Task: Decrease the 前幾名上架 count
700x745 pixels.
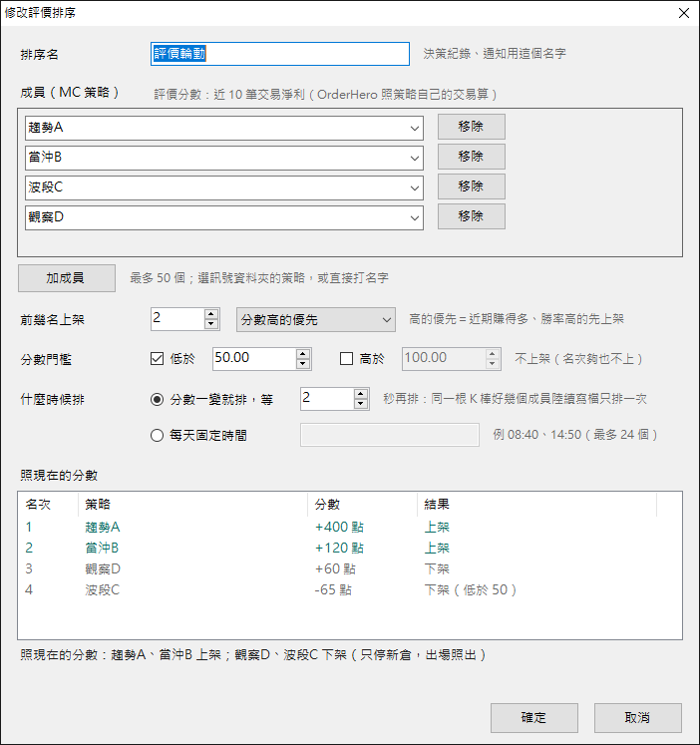Action: (211, 324)
